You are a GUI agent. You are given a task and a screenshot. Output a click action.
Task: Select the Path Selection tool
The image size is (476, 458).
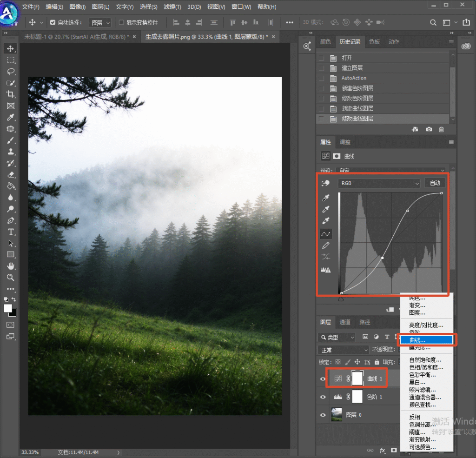coord(11,243)
